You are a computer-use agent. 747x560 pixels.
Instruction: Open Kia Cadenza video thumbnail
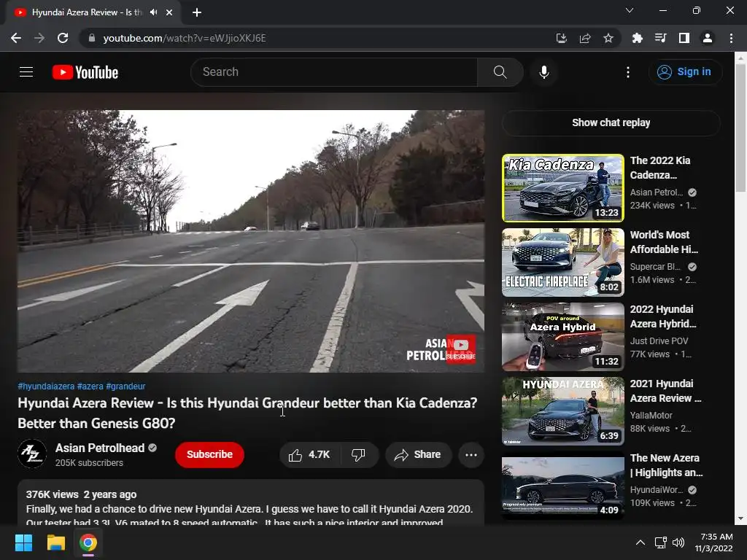pyautogui.click(x=563, y=187)
